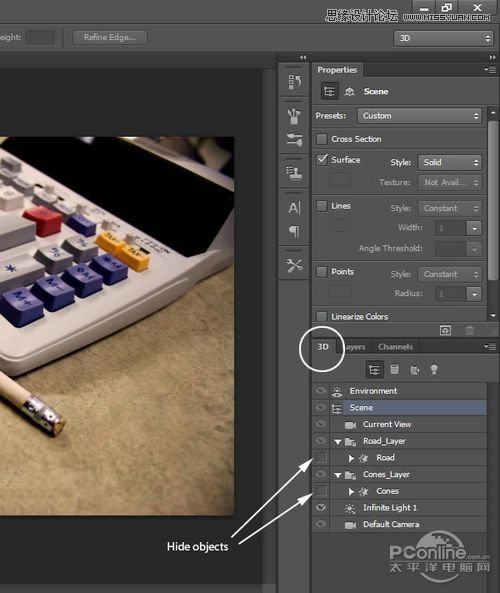The image size is (500, 593).
Task: Click the Scene properties icon button
Action: (x=329, y=92)
